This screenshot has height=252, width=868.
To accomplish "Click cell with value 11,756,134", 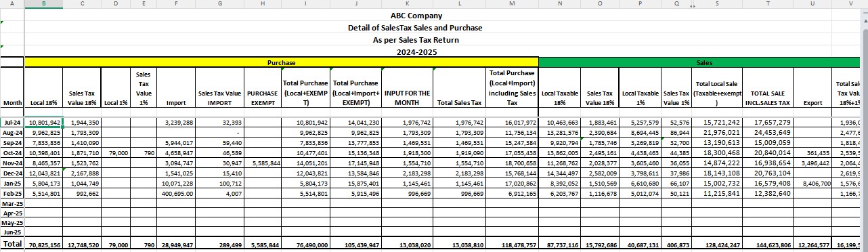I will tap(511, 132).
